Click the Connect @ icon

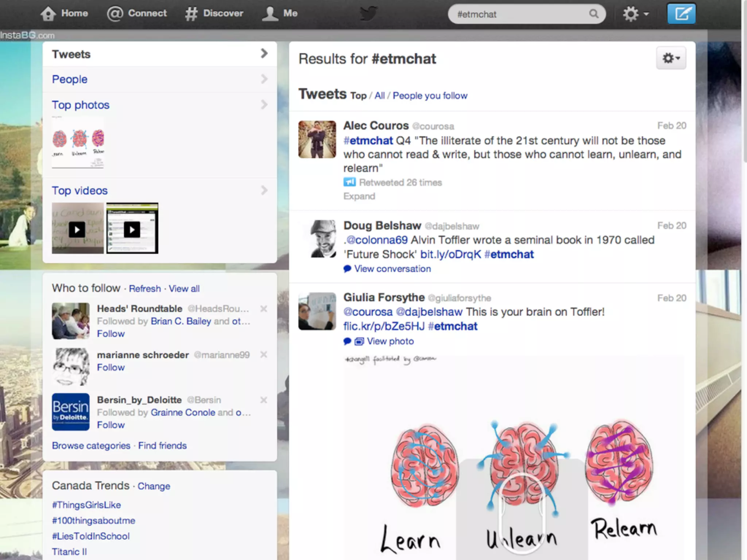115,14
